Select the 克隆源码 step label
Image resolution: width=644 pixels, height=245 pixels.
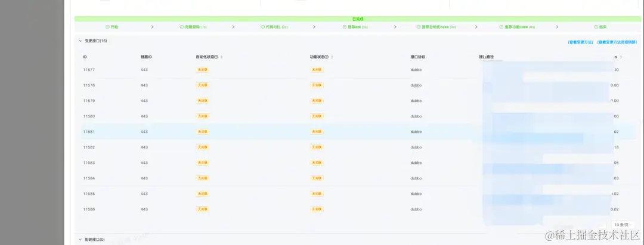tap(192, 27)
